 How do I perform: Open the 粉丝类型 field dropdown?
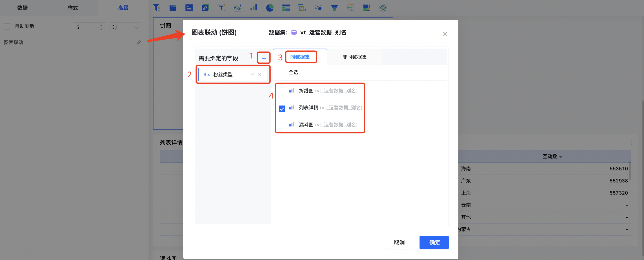[251, 74]
